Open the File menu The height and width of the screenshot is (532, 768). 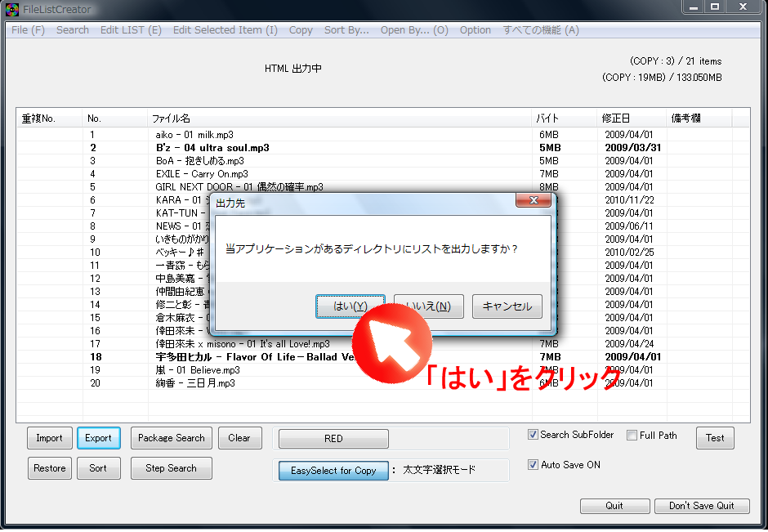27,30
